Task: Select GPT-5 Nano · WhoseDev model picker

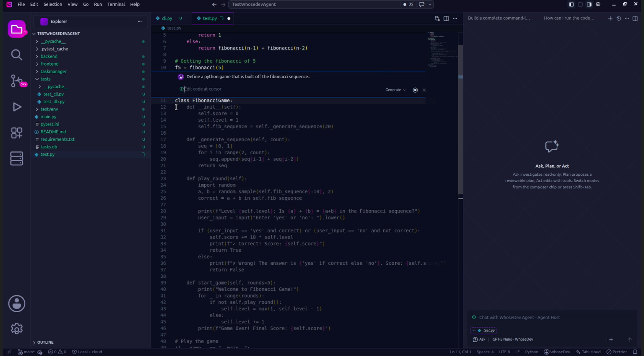Action: 513,339
